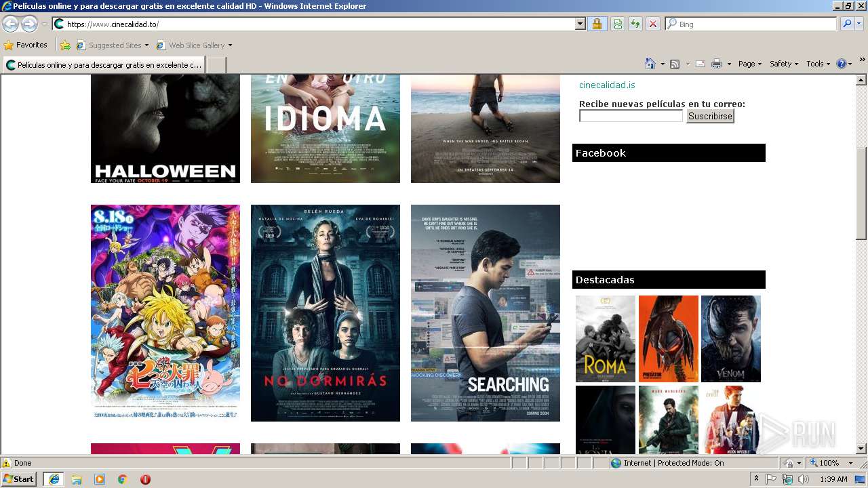The width and height of the screenshot is (868, 488).
Task: Open the Halloween movie poster
Action: point(165,129)
